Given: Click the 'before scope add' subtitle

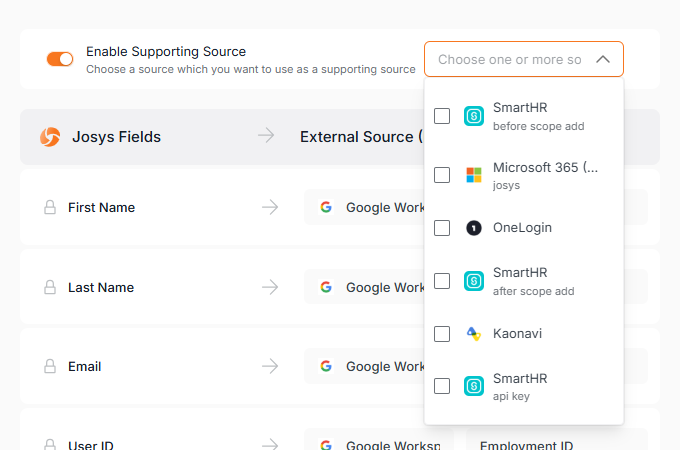Looking at the screenshot, I should click(539, 126).
